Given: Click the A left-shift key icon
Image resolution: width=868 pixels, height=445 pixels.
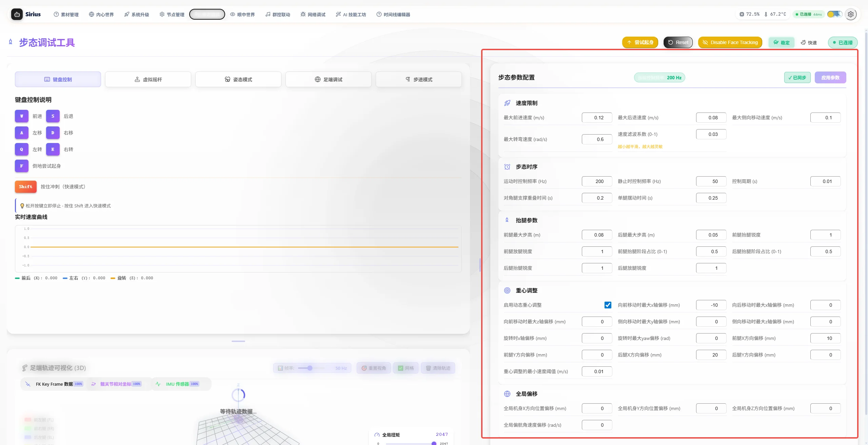Looking at the screenshot, I should 22,133.
